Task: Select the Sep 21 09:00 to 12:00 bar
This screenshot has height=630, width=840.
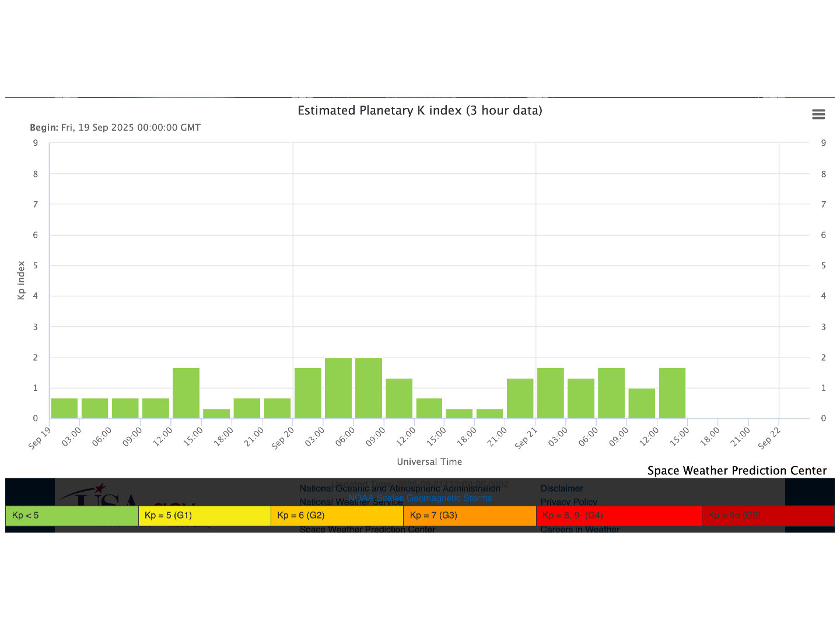Action: [642, 403]
